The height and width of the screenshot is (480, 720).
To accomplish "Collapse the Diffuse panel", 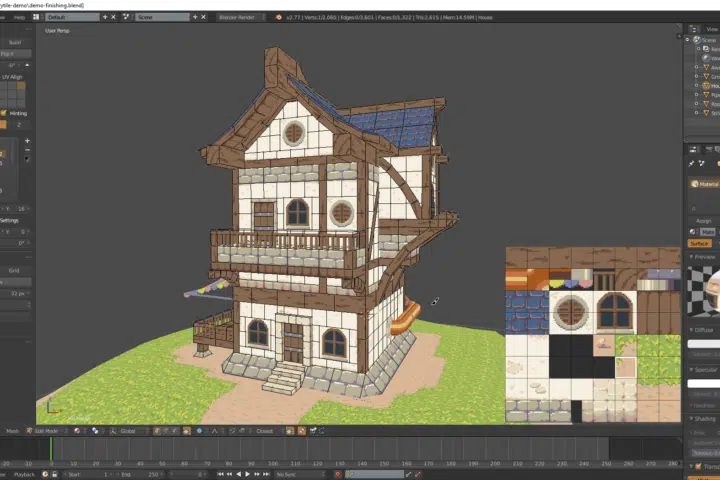I will tap(692, 330).
